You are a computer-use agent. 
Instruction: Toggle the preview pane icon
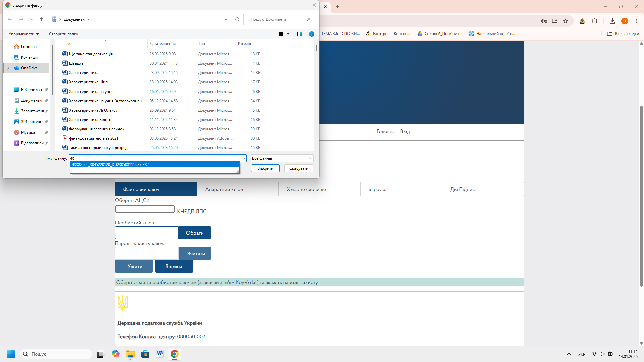pos(300,34)
